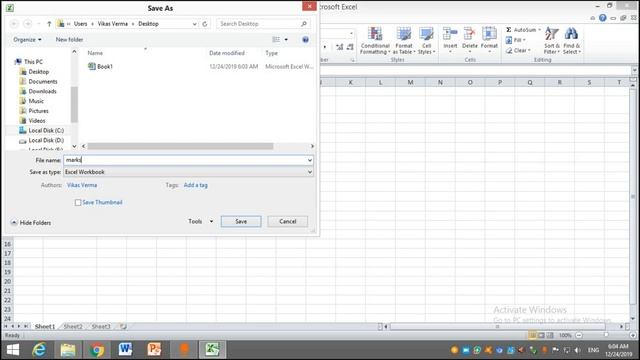Open Internet Explorer from taskbar
Screen dimensions: 640x360
[x=40, y=350]
